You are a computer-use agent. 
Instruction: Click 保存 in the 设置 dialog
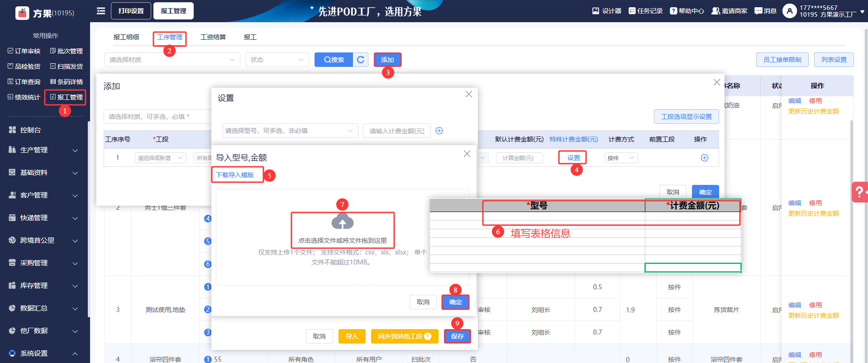point(457,336)
